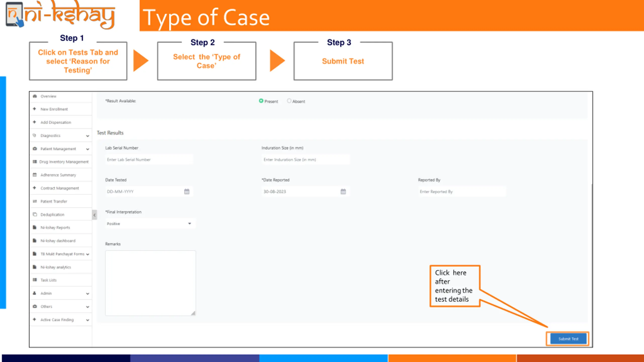
Task: Click the Submit Test button
Action: 568,339
